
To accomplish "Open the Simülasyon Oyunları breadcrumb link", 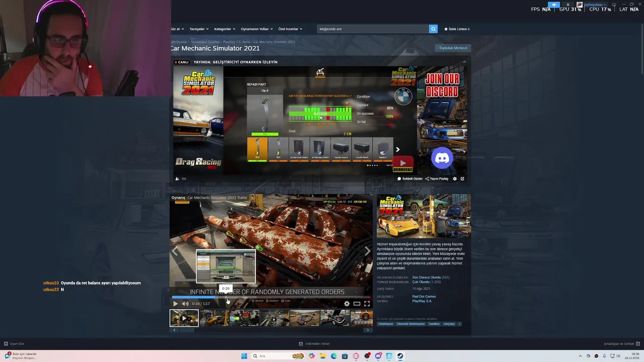I will click(205, 42).
